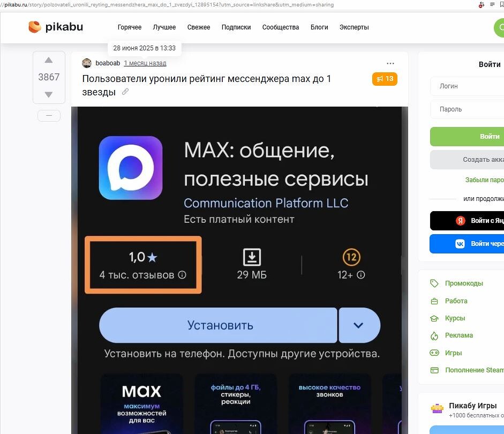Expand the dropdown arrow next to Установить
Screen dimensions: 504x434
coord(359,325)
